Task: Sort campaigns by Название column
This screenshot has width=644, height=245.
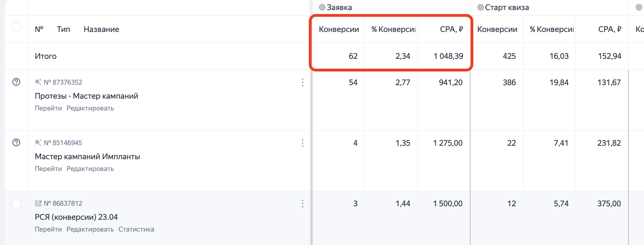Action: point(101,29)
